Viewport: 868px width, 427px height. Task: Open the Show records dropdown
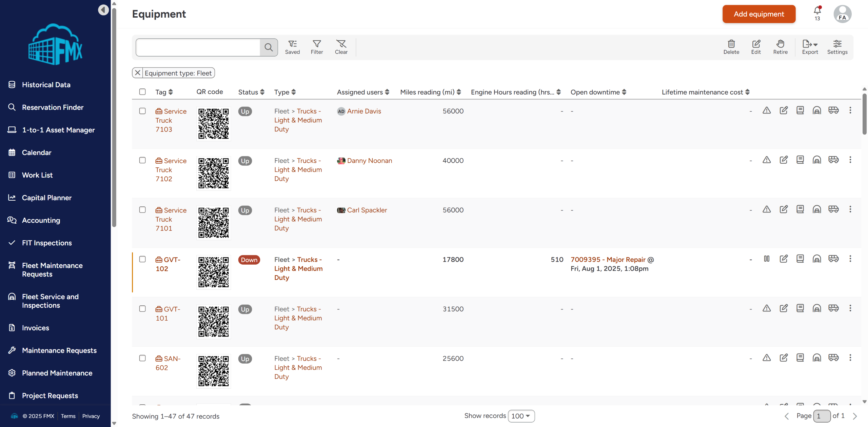[521, 416]
